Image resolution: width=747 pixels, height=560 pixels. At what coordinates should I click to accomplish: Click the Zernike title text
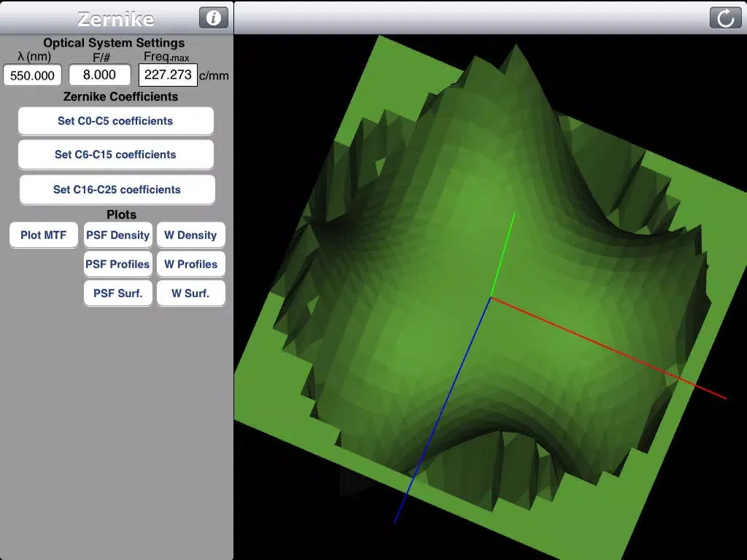click(116, 19)
